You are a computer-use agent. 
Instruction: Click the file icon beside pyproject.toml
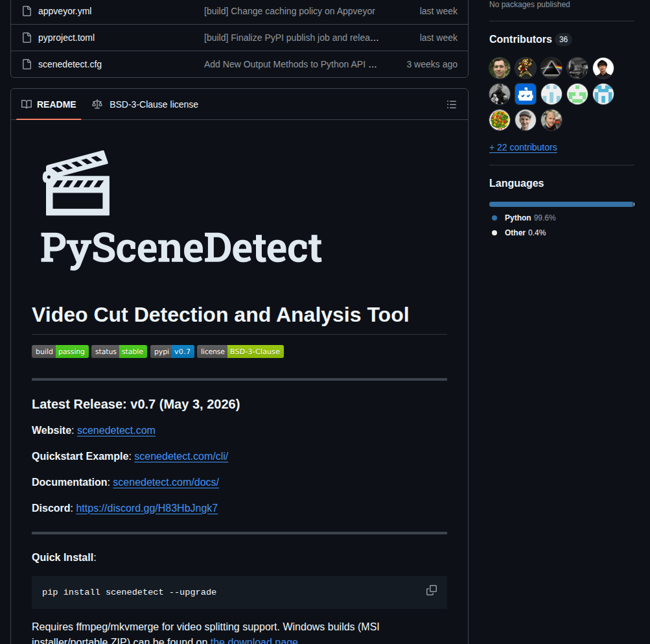pyautogui.click(x=27, y=38)
